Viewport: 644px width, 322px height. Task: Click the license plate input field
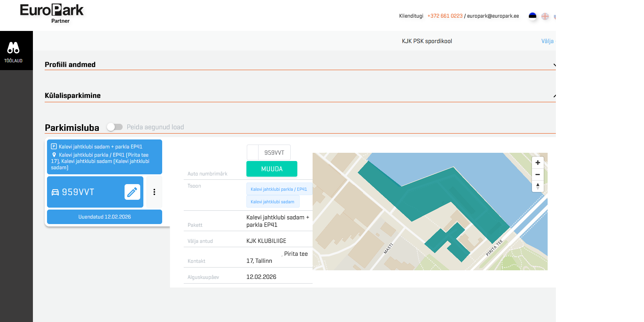(x=274, y=152)
